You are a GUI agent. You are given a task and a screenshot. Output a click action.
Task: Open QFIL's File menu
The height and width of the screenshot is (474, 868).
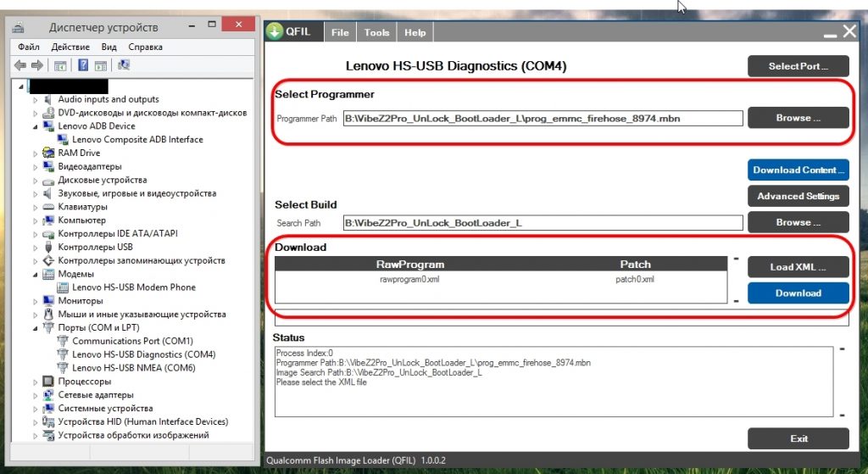click(340, 33)
